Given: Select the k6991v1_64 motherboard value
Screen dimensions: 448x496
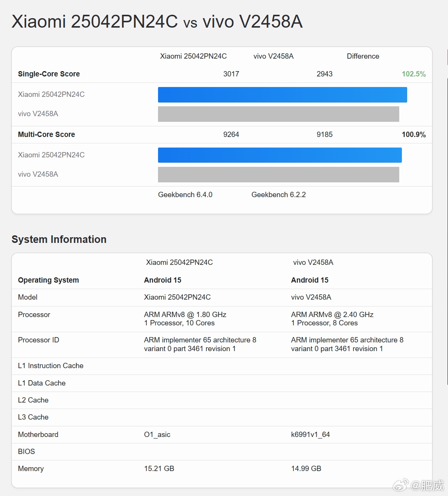Looking at the screenshot, I should click(310, 435).
